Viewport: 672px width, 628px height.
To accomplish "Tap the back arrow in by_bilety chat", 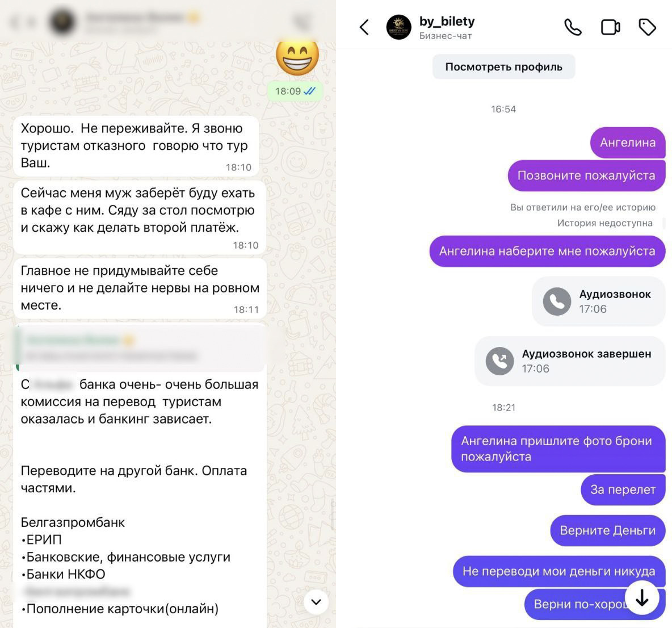I will (364, 27).
